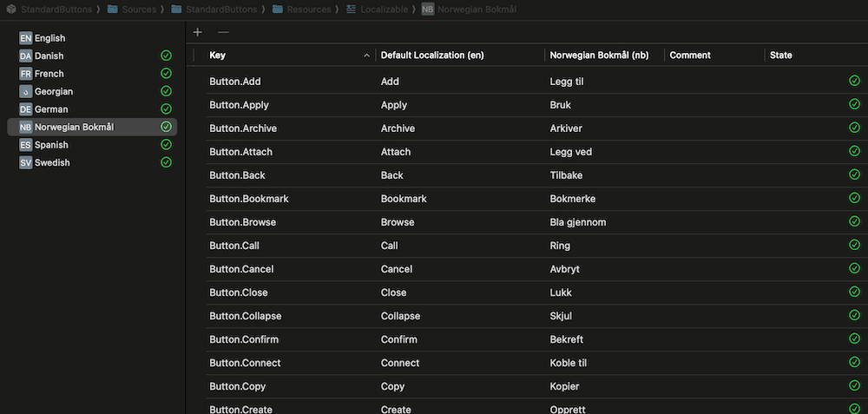Click the English value 'Collapse'
This screenshot has width=868, height=414.
(400, 316)
